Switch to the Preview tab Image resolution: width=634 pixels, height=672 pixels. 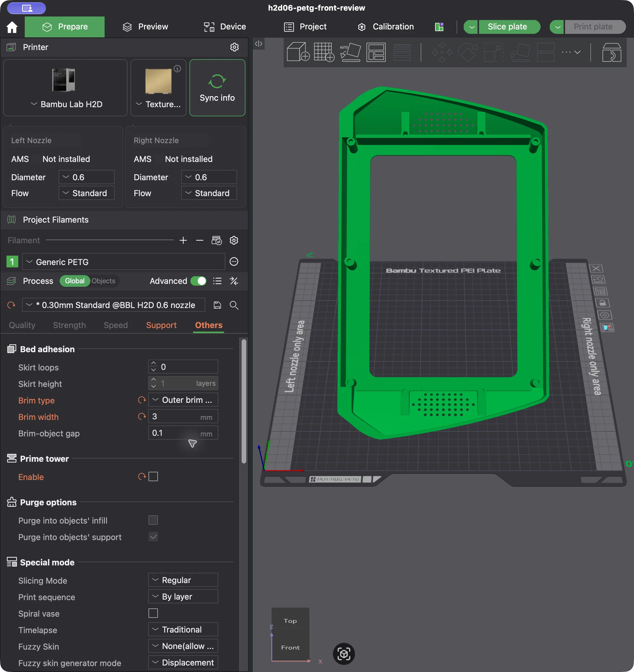[x=145, y=27]
